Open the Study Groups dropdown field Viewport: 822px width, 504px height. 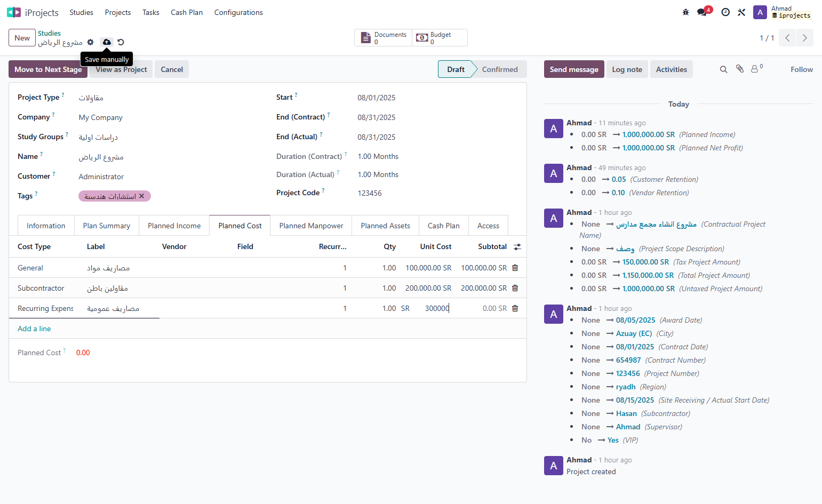169,137
